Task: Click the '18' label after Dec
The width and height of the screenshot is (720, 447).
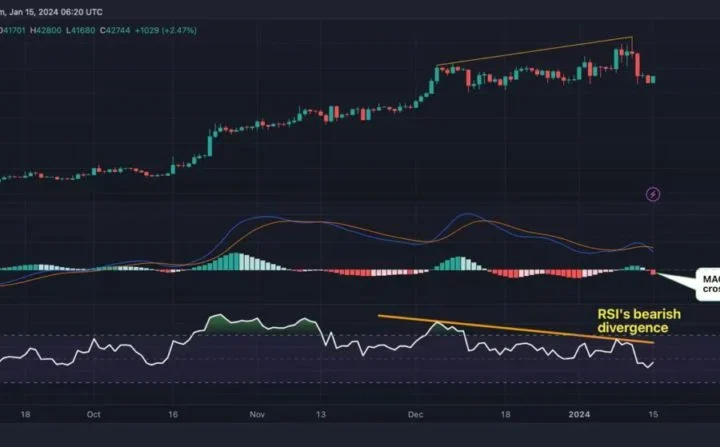Action: [505, 414]
